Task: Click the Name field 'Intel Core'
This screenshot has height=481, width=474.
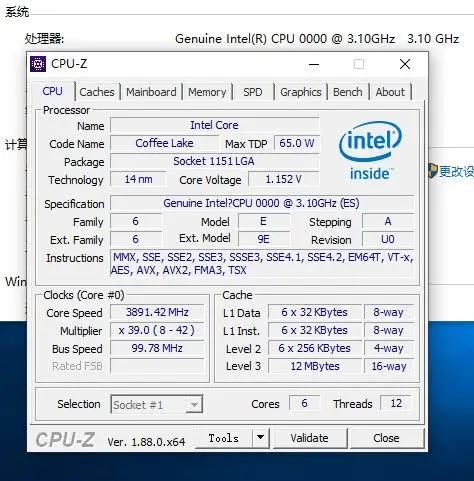Action: (214, 125)
